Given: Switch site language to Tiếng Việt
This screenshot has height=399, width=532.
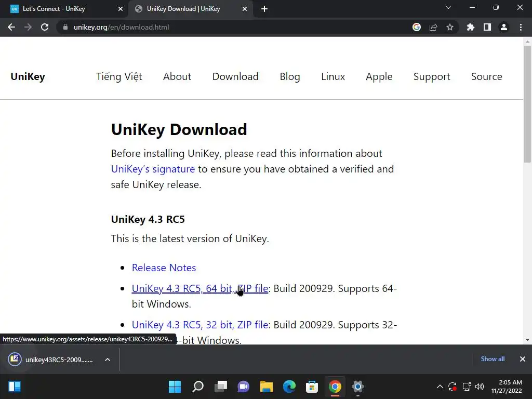Looking at the screenshot, I should click(x=119, y=77).
